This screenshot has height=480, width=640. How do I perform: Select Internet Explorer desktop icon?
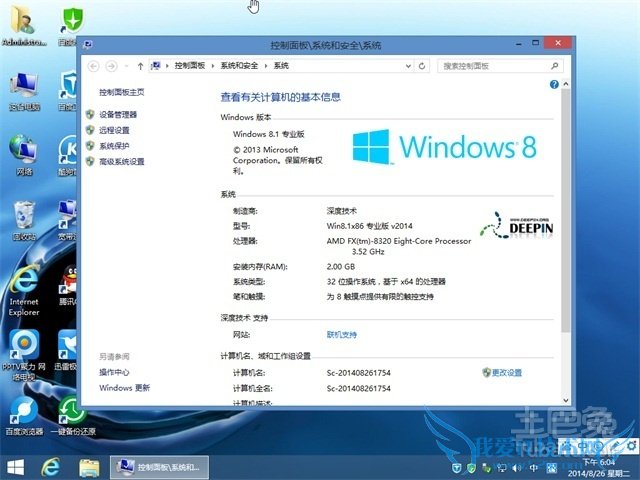(24, 291)
